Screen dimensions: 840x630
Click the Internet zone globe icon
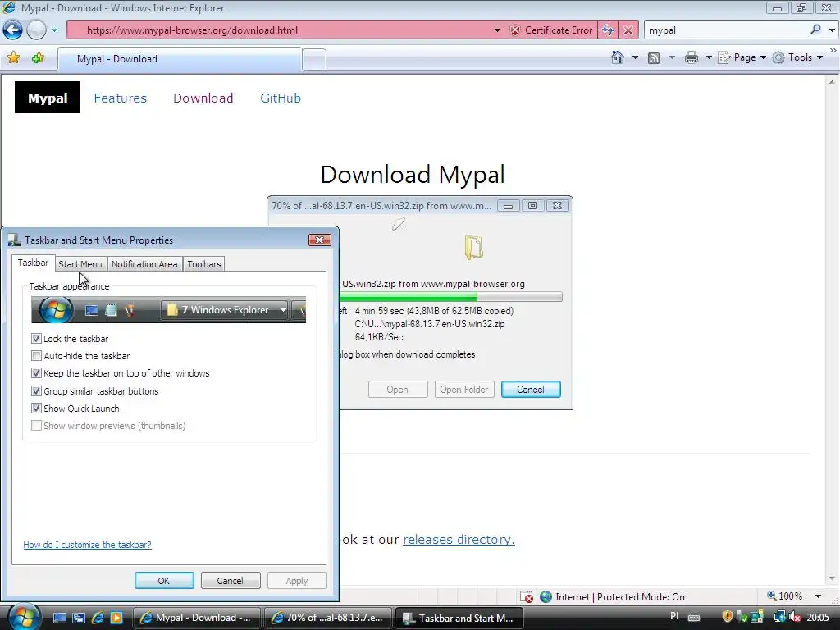[x=546, y=597]
